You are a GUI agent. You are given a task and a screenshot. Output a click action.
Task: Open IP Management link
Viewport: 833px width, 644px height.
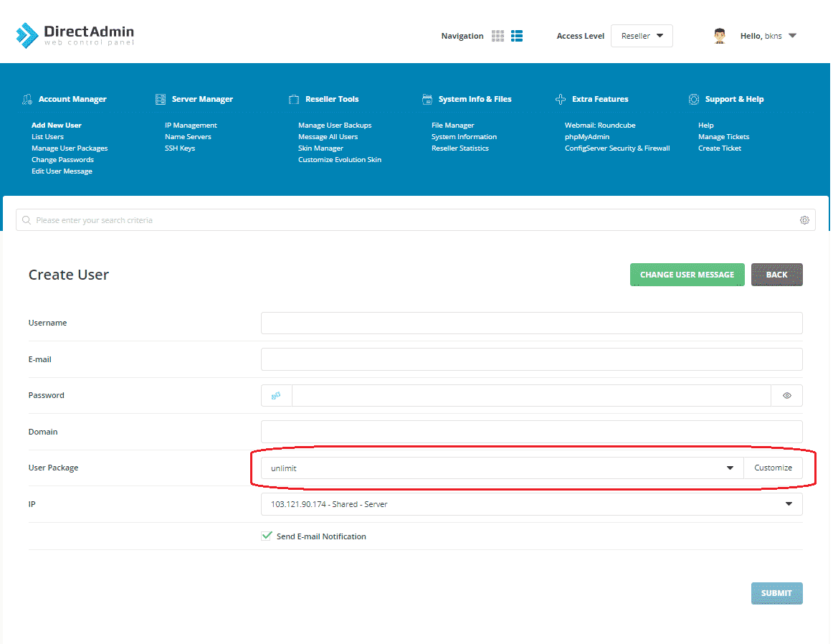pyautogui.click(x=191, y=126)
